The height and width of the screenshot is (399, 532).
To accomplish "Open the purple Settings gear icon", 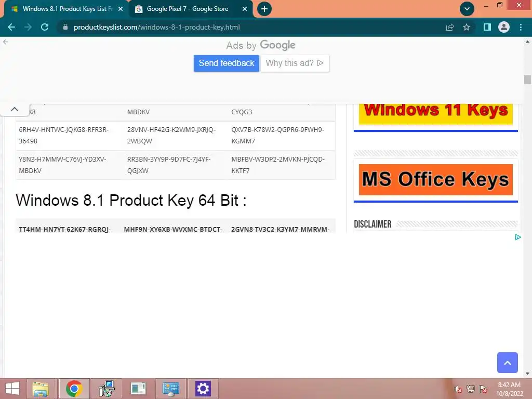I will click(203, 389).
